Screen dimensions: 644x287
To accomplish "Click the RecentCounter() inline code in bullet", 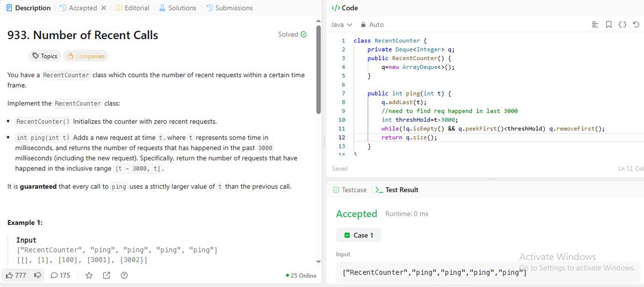I will coord(43,121).
